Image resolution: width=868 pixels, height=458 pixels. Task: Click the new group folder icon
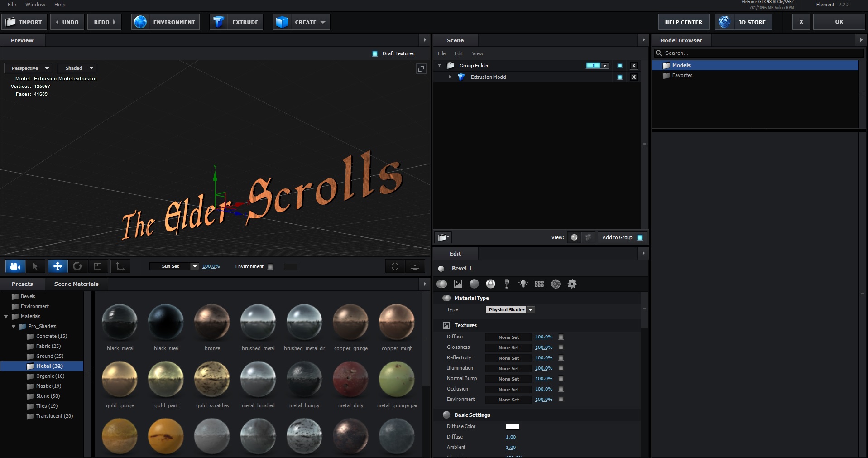(x=443, y=237)
